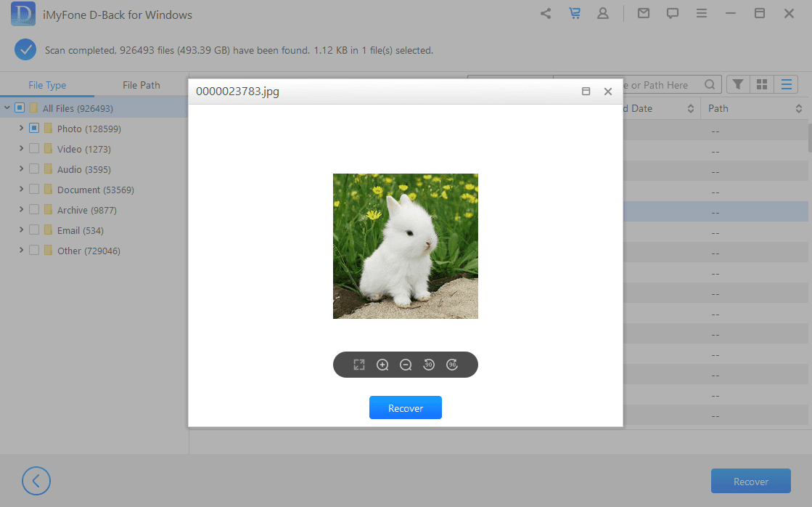Toggle fullscreen in preview toolbar
812x507 pixels.
click(x=359, y=365)
